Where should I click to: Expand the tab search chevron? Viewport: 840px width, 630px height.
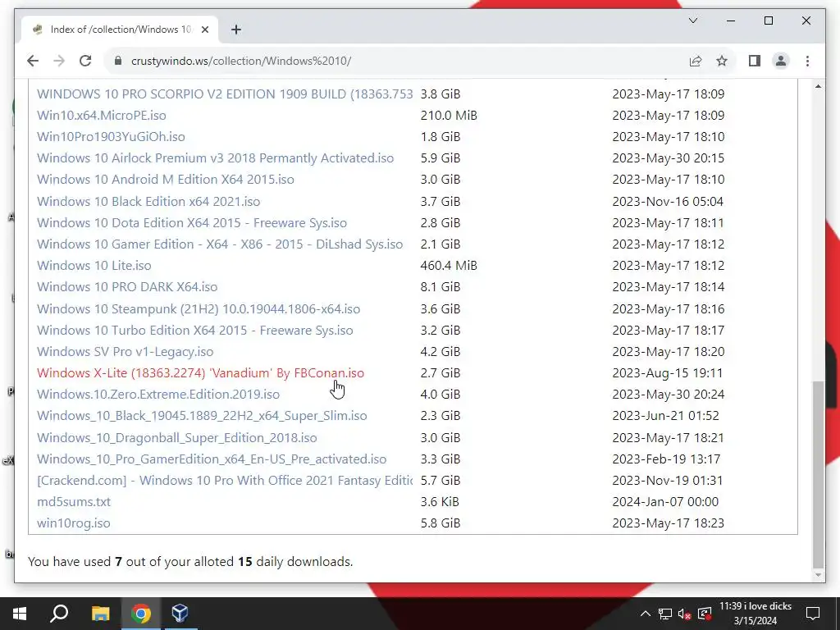tap(692, 21)
